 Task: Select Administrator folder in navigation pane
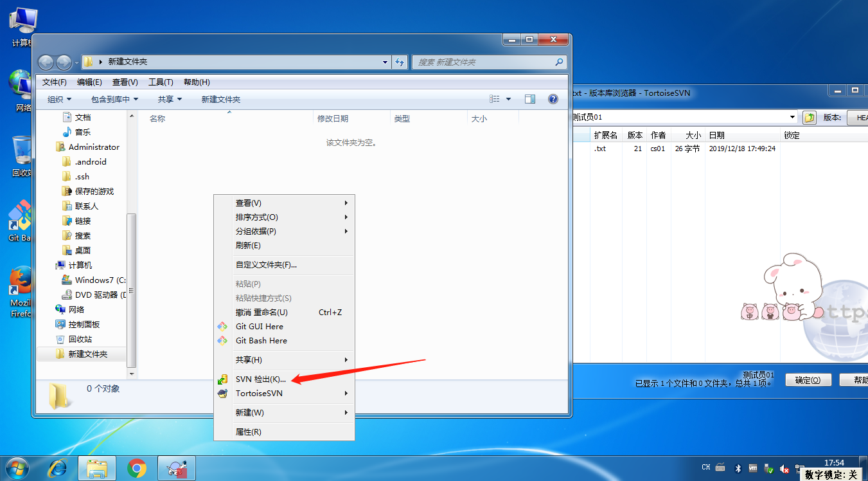point(87,147)
